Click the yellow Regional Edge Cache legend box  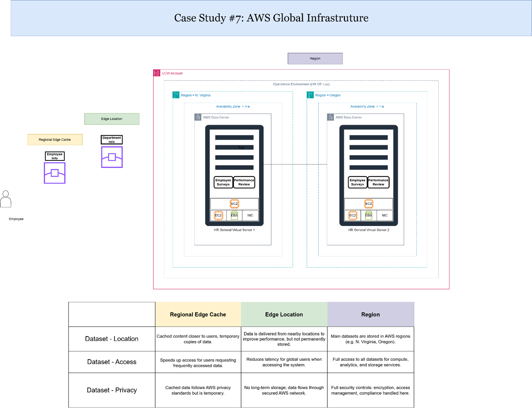[55, 140]
